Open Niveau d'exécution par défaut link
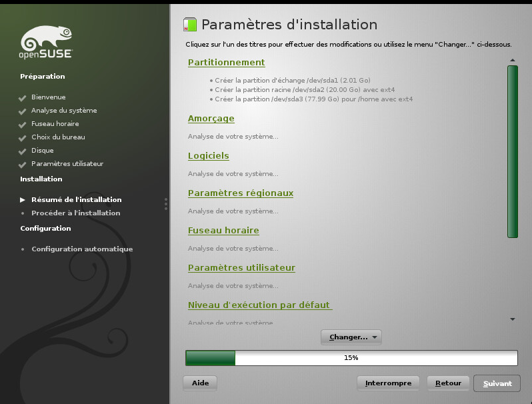Image resolution: width=532 pixels, height=404 pixels. pos(260,305)
